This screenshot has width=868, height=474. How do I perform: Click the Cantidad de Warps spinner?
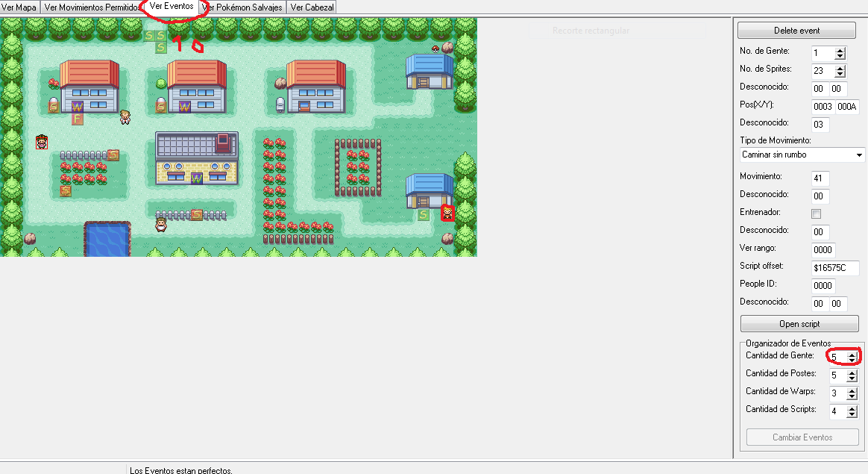[852, 393]
